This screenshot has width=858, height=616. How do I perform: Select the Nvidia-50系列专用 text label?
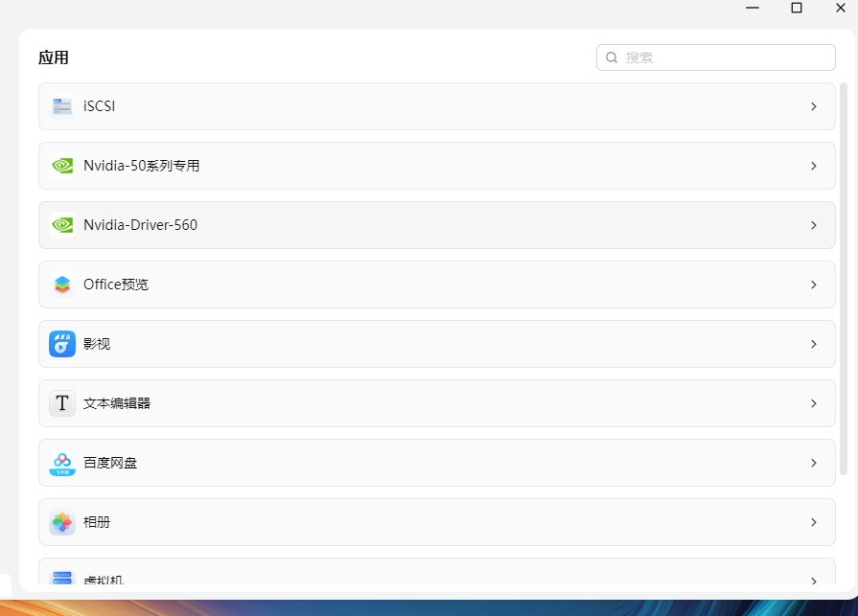141,166
